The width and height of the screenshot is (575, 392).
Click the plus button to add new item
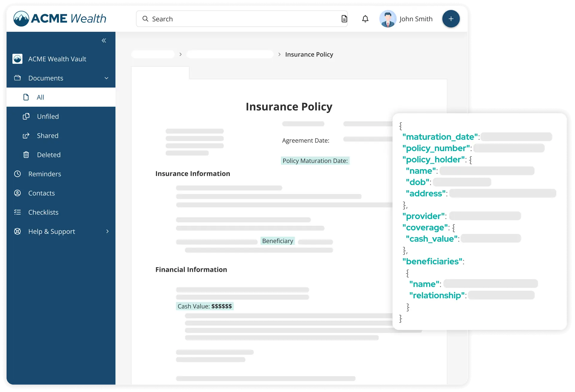(451, 19)
